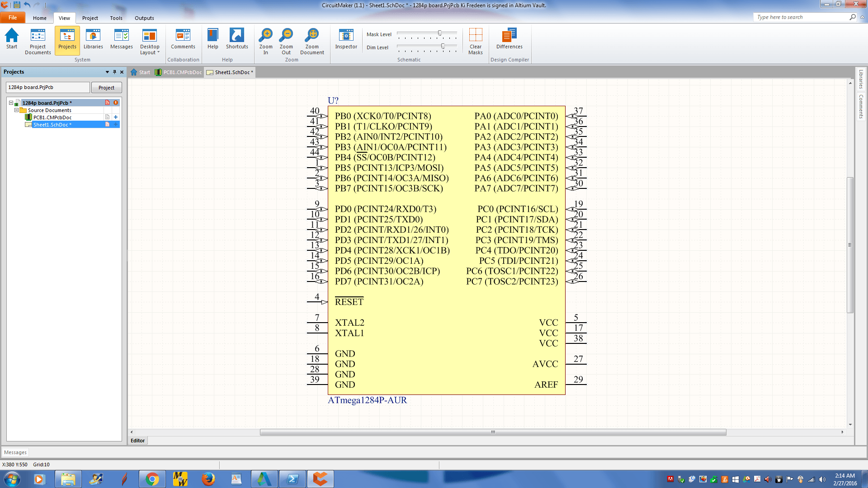The width and height of the screenshot is (868, 488).
Task: Toggle the Projects panel pin
Action: tap(114, 72)
